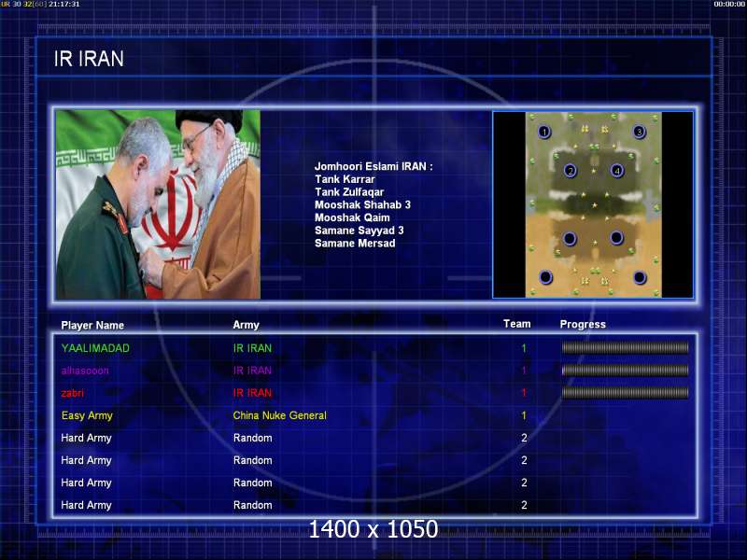Click the Tank Karrar unit line
This screenshot has width=747, height=560.
tap(345, 179)
